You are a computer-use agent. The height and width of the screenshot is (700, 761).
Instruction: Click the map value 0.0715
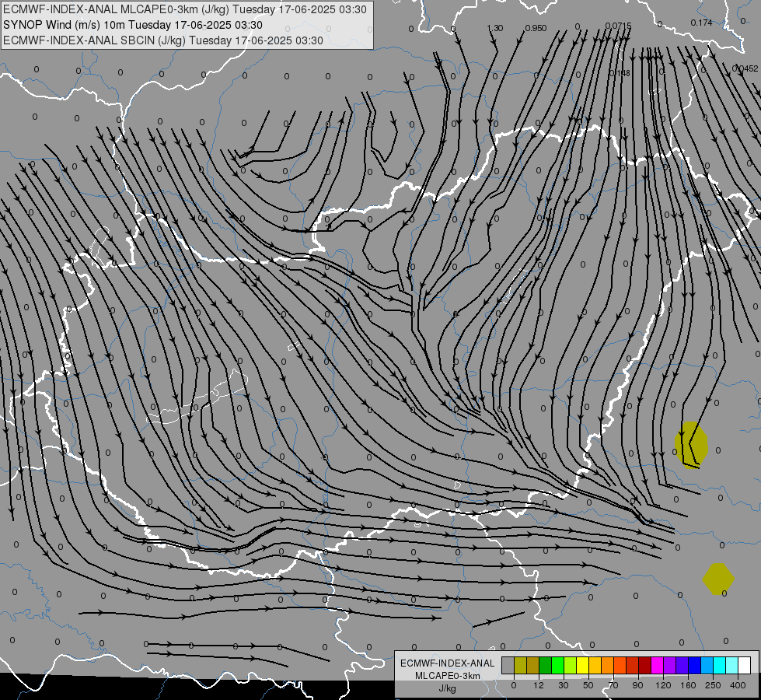[x=618, y=26]
